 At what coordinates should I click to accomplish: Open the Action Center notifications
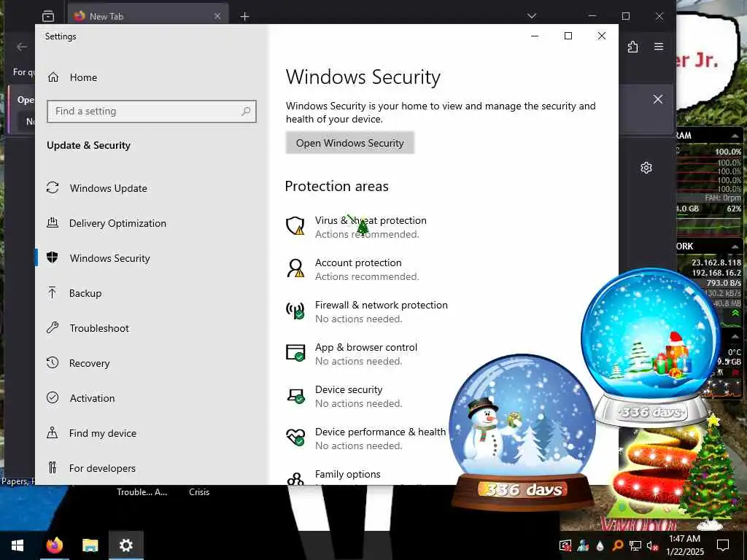[723, 545]
